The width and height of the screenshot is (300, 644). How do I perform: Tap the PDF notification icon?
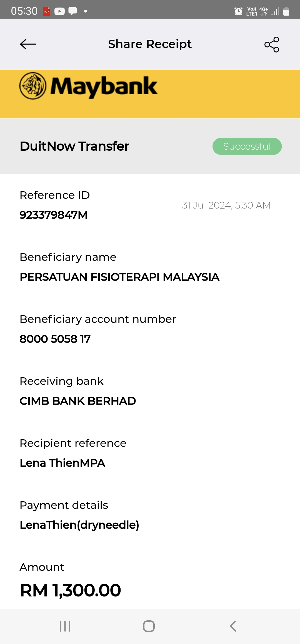(46, 11)
